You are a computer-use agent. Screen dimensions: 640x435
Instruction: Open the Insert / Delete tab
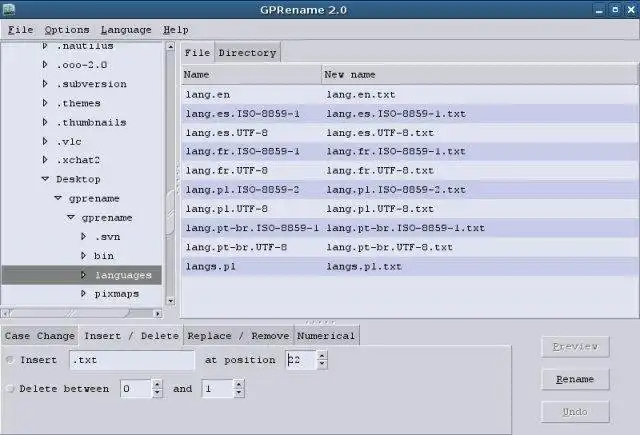click(131, 336)
